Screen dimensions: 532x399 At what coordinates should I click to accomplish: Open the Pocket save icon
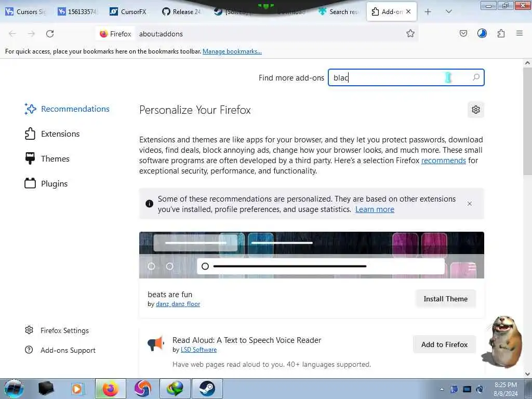463,33
